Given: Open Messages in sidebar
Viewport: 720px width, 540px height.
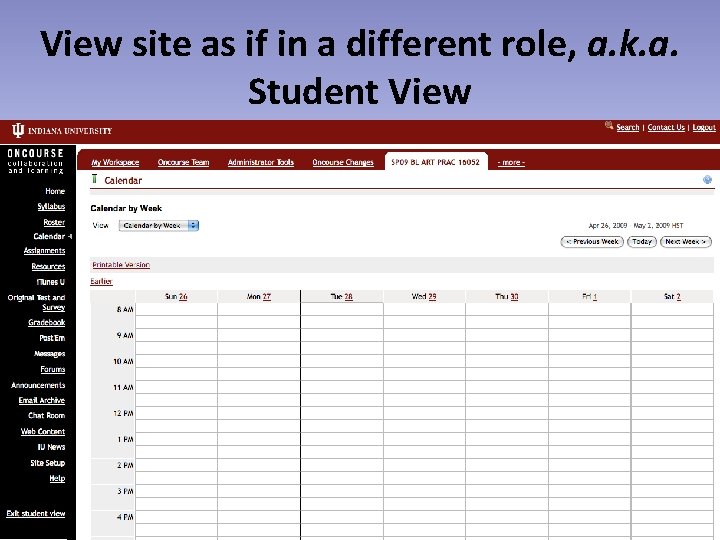Looking at the screenshot, I should coord(50,354).
